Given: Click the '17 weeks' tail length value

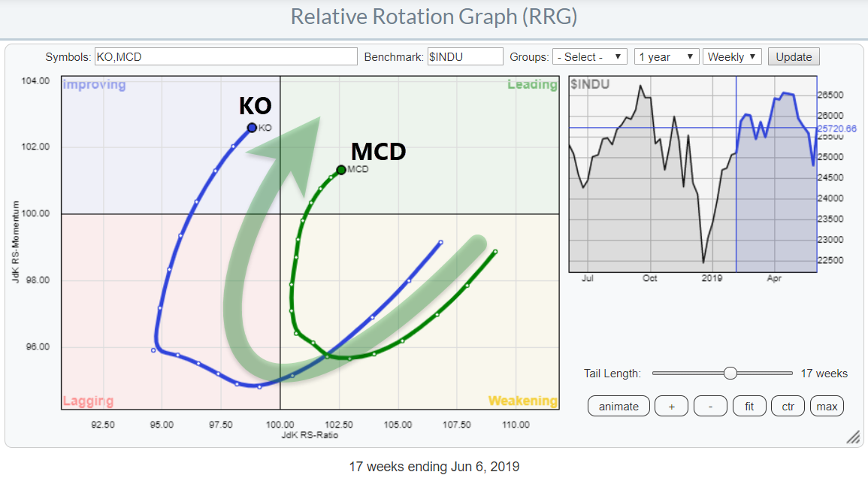Looking at the screenshot, I should (x=824, y=374).
